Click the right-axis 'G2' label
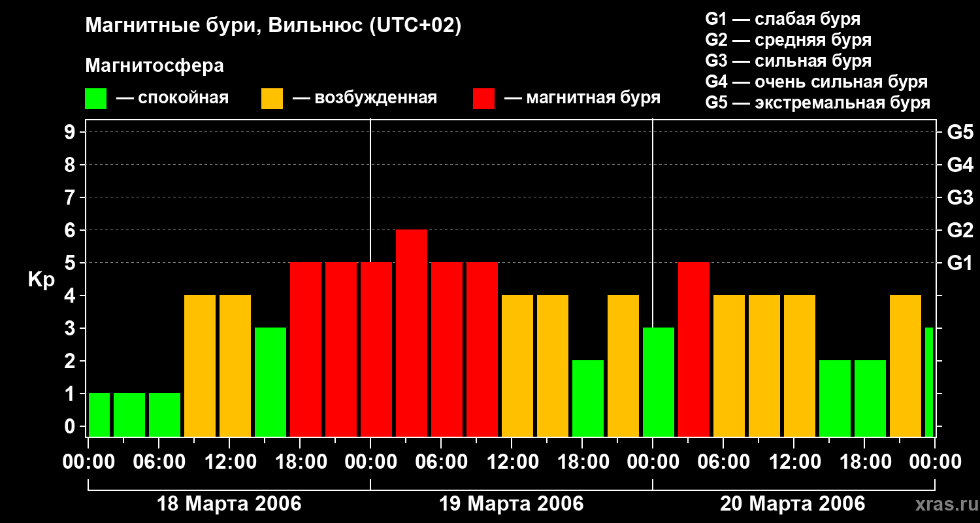This screenshot has width=980, height=523. click(960, 230)
